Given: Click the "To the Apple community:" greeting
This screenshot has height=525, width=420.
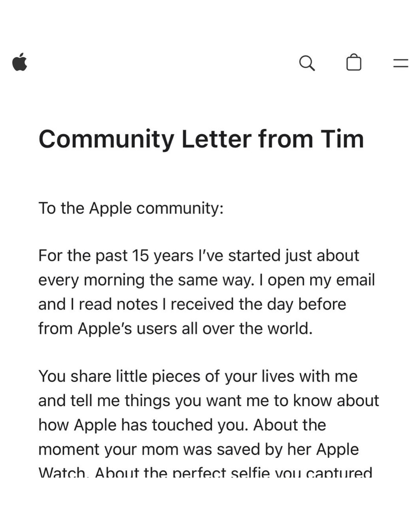Looking at the screenshot, I should pyautogui.click(x=131, y=208).
